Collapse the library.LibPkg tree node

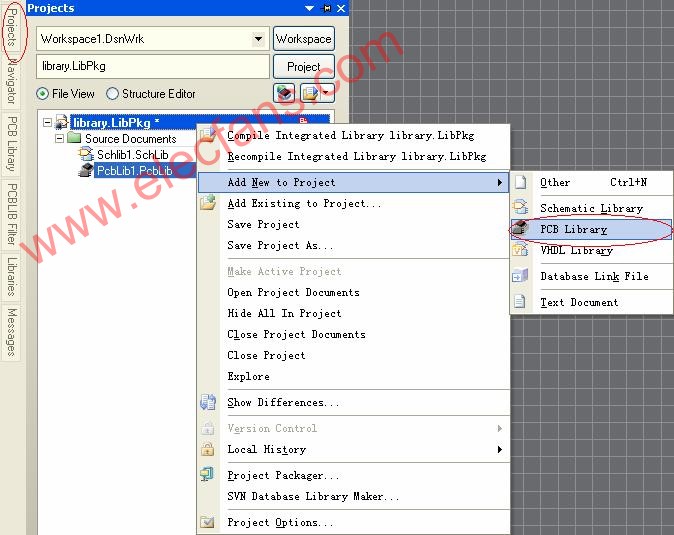pyautogui.click(x=47, y=123)
